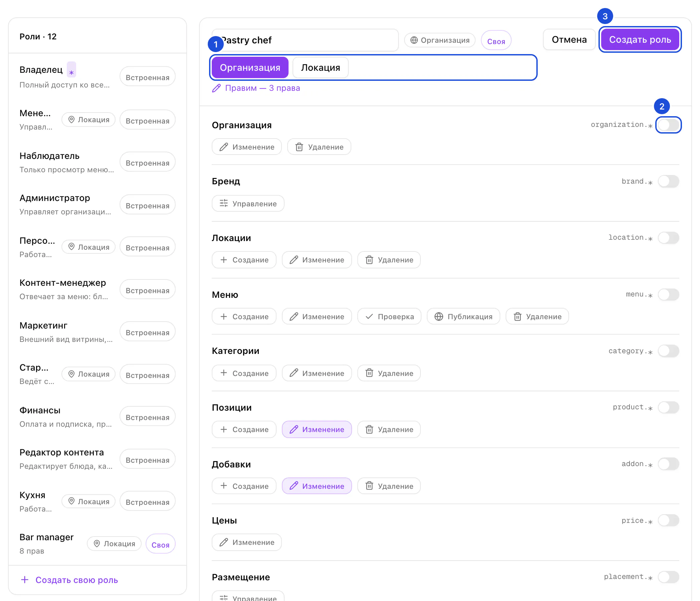Select Создание chip under Локации
700x601 pixels.
click(244, 260)
